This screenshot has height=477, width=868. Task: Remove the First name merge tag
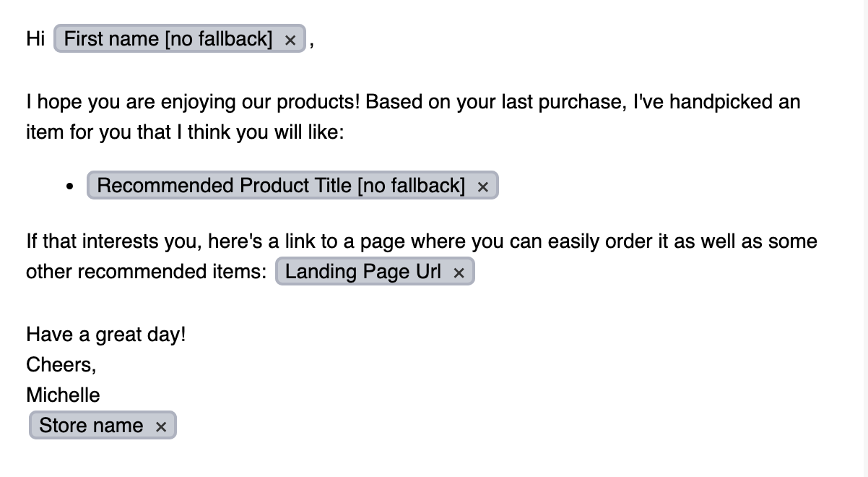click(x=290, y=40)
